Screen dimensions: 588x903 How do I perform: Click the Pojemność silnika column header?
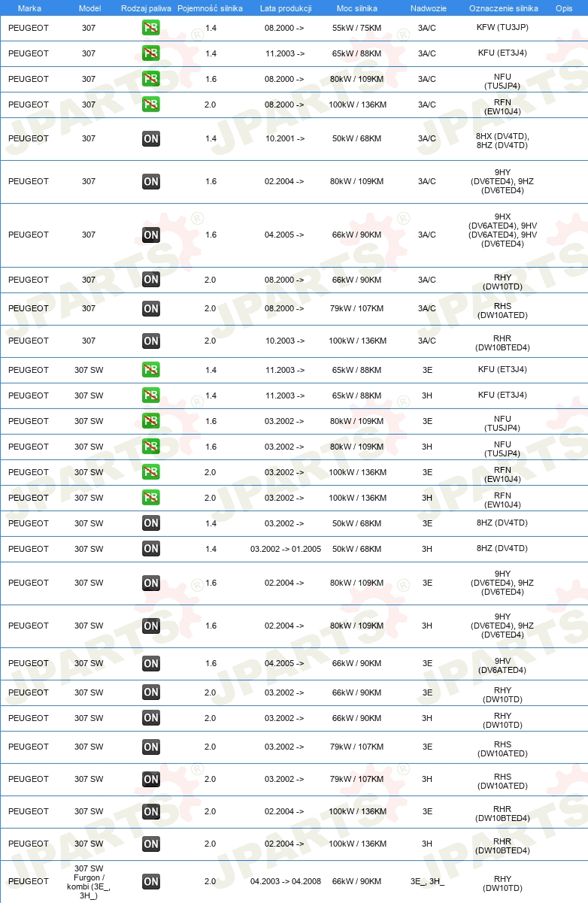[x=211, y=8]
